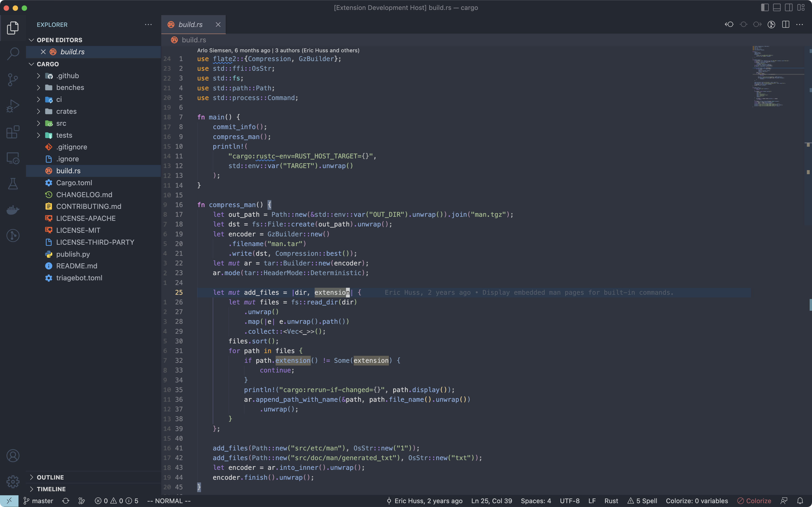
Task: Click the Manage gear icon
Action: click(x=13, y=482)
